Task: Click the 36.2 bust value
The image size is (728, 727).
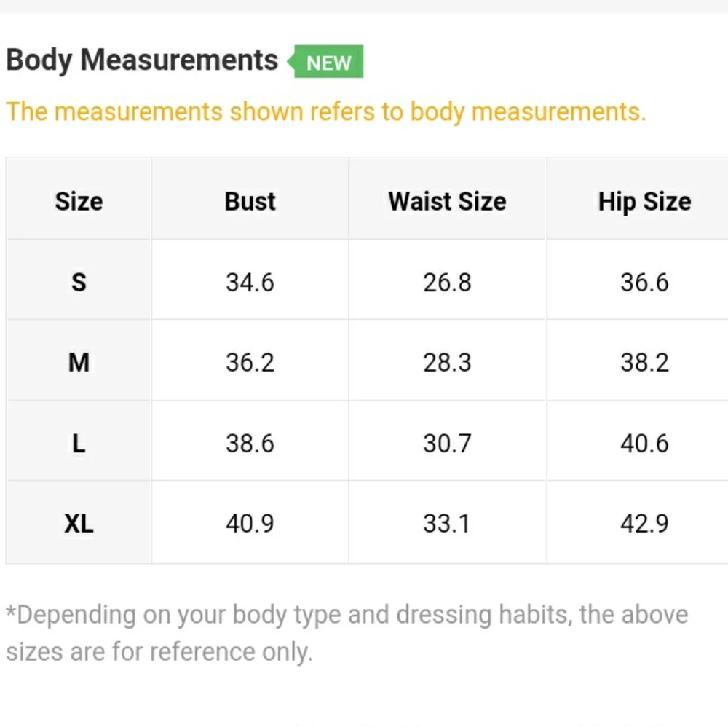Action: click(250, 362)
